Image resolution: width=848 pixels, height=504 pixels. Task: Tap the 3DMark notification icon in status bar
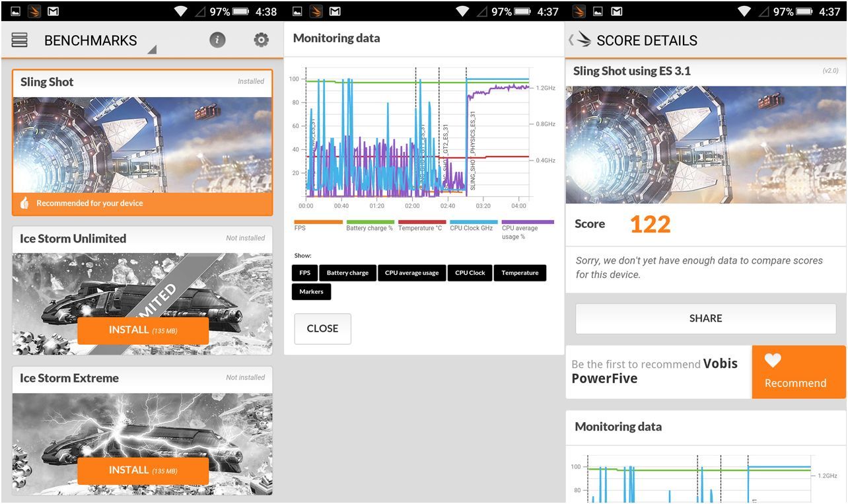[x=34, y=11]
